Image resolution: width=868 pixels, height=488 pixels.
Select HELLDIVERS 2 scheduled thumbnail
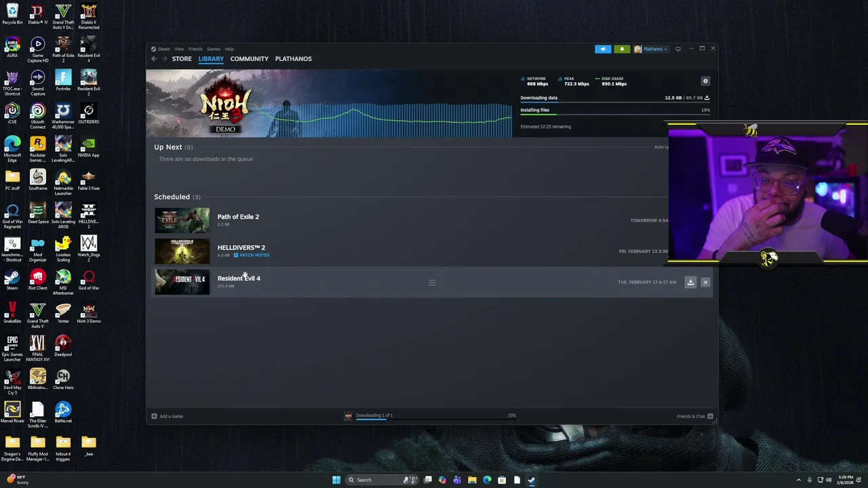click(182, 251)
